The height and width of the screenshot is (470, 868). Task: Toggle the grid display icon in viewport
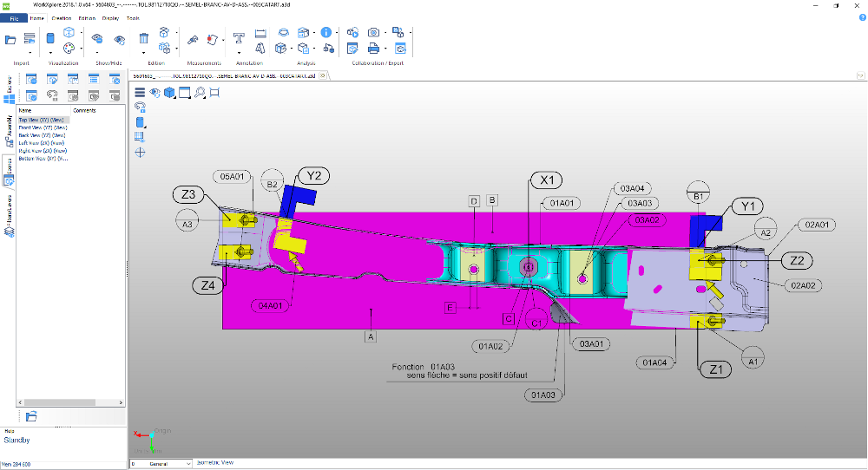[140, 136]
